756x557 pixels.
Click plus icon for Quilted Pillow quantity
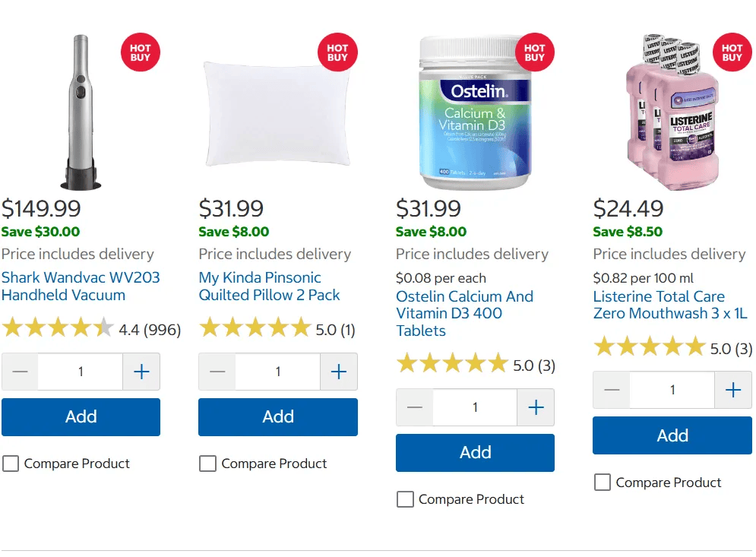coord(338,372)
